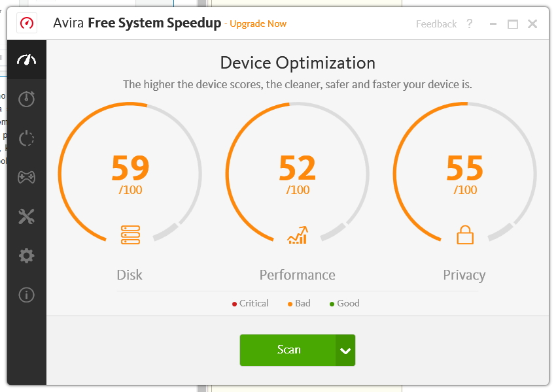Click the Avira logo in title bar
The height and width of the screenshot is (392, 556).
click(x=27, y=24)
